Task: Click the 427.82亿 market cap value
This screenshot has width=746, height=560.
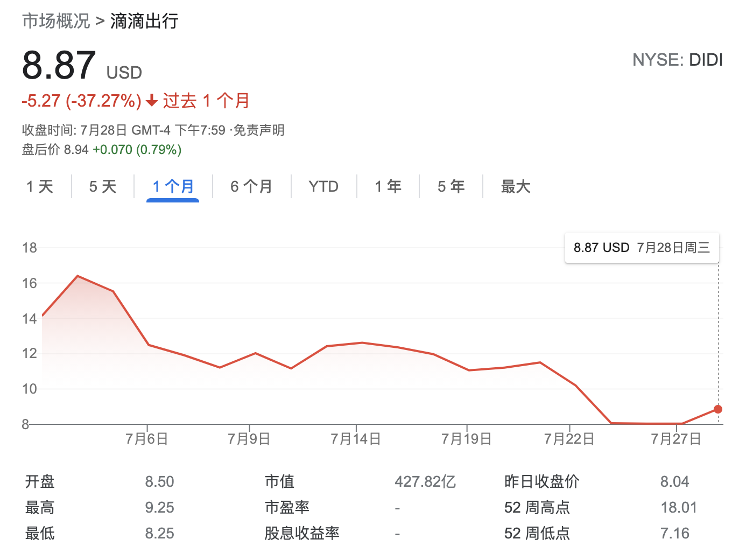Action: (x=425, y=481)
